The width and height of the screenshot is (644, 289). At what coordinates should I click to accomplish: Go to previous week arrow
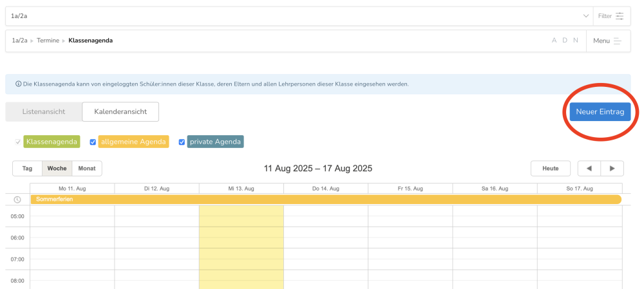pos(589,169)
